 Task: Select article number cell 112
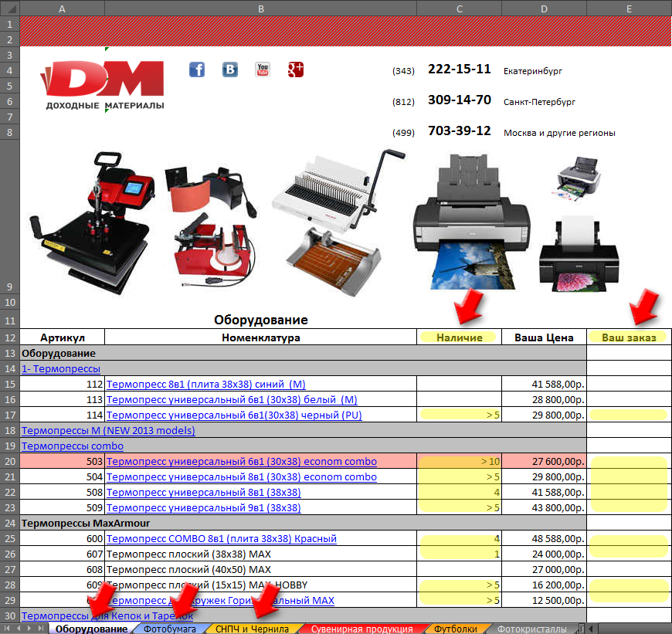point(62,385)
